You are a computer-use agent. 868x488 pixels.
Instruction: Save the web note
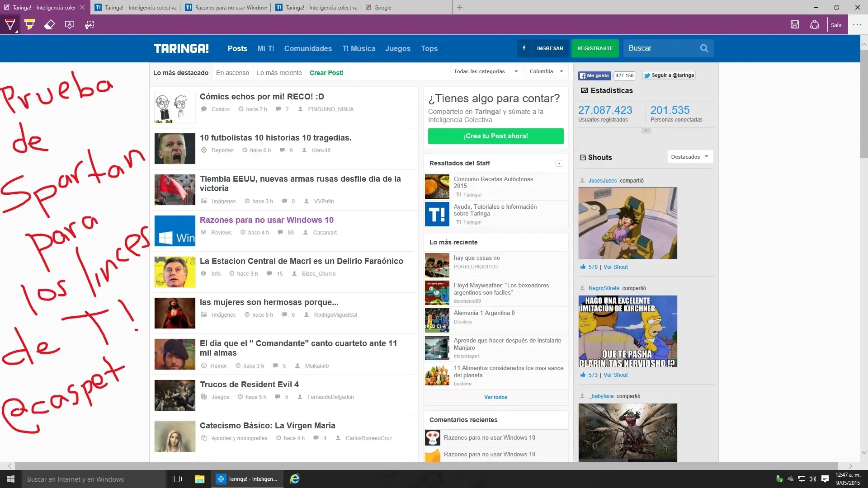coord(795,24)
